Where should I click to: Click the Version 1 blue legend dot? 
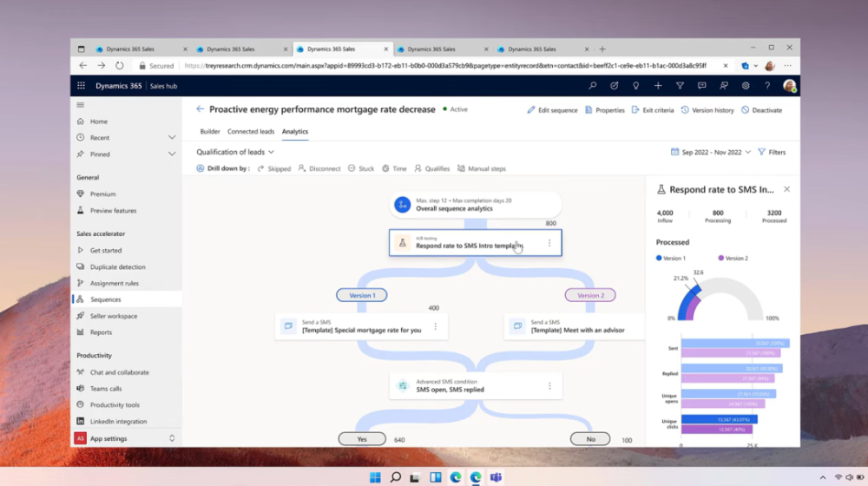coord(659,259)
